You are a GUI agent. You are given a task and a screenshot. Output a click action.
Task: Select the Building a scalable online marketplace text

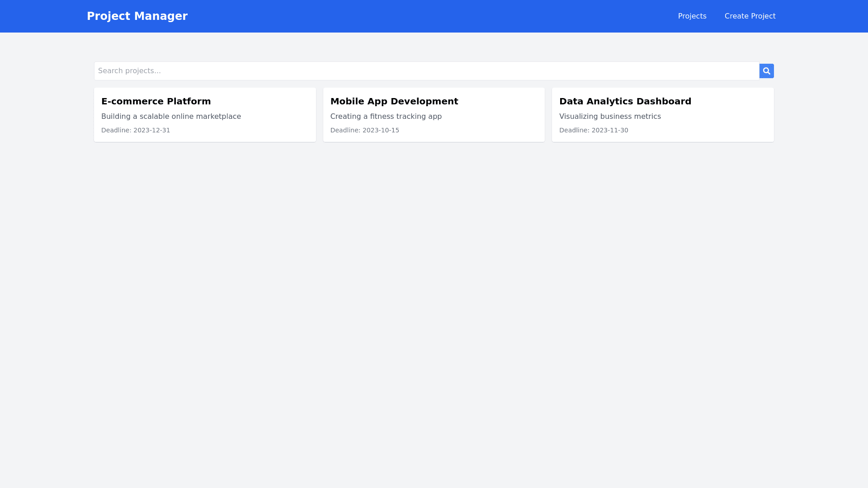click(171, 117)
